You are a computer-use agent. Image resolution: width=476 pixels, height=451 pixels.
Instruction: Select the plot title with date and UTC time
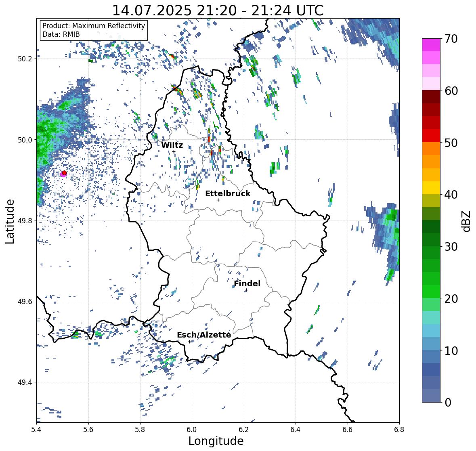(218, 10)
